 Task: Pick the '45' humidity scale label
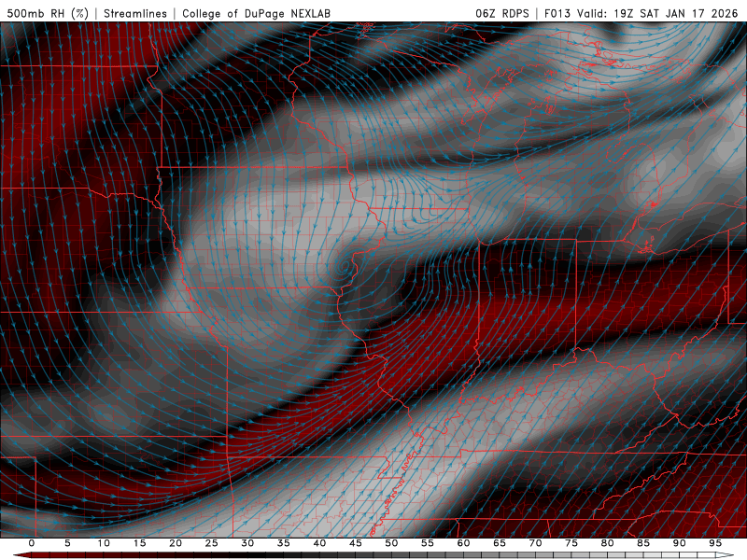pyautogui.click(x=356, y=543)
